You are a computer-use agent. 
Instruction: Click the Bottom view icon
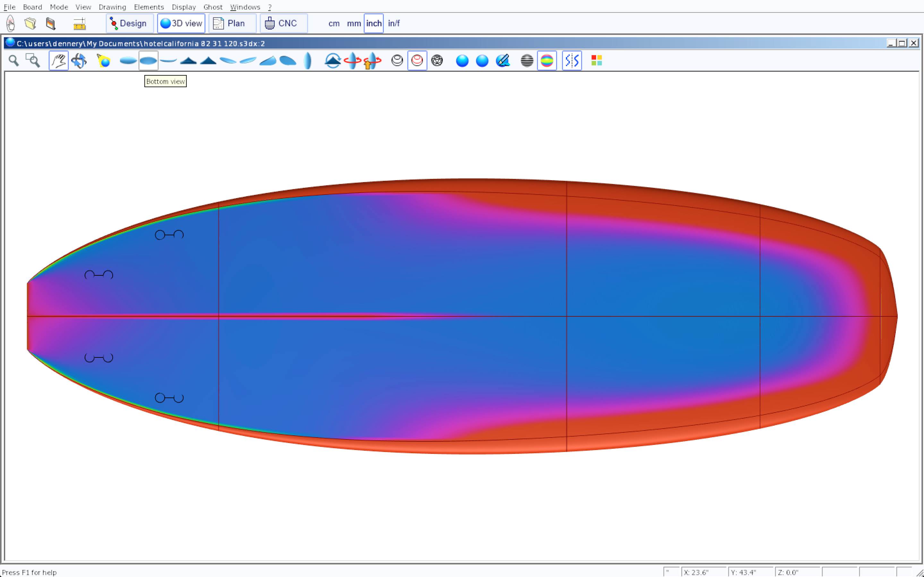[x=148, y=61]
